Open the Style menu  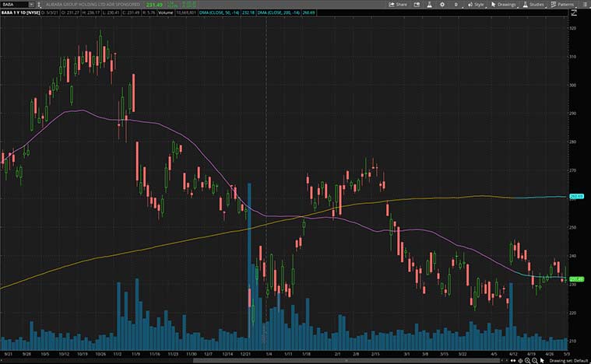pos(476,4)
